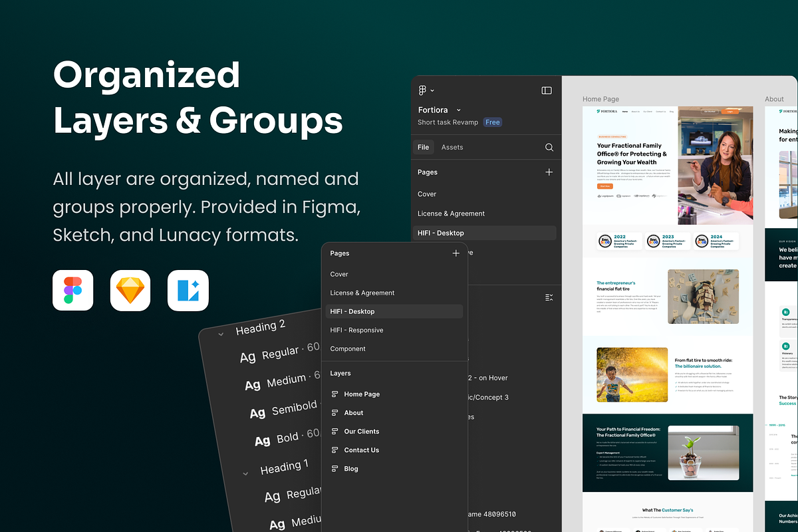Viewport: 798px width, 532px height.
Task: Click the Layers heading in floating panel
Action: click(340, 373)
